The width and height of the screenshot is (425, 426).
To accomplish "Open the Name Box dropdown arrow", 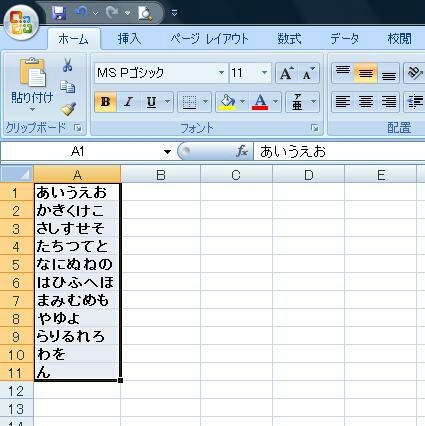I will [x=167, y=152].
